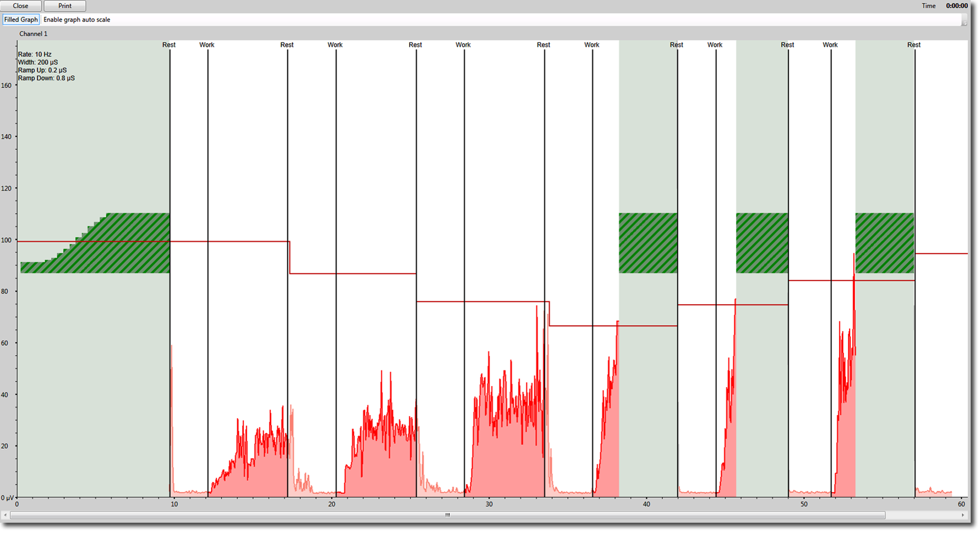Viewport: 980px width, 533px height.
Task: Click the Time 0:00:00 readout
Action: [956, 6]
